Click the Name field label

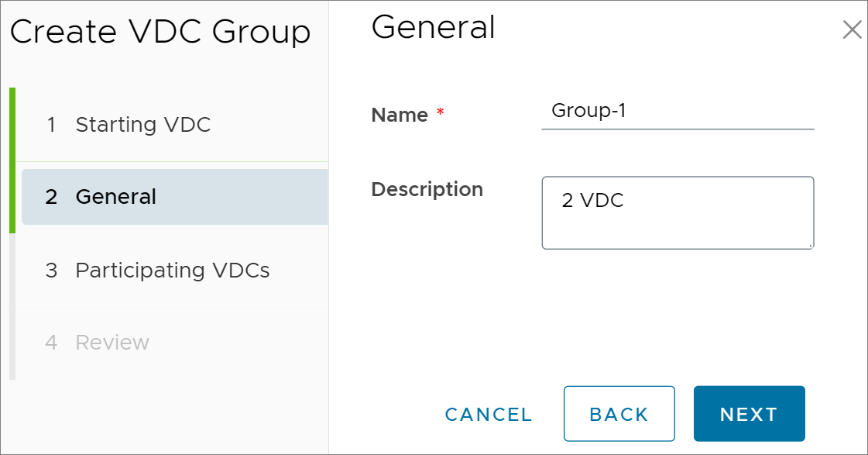(x=400, y=115)
